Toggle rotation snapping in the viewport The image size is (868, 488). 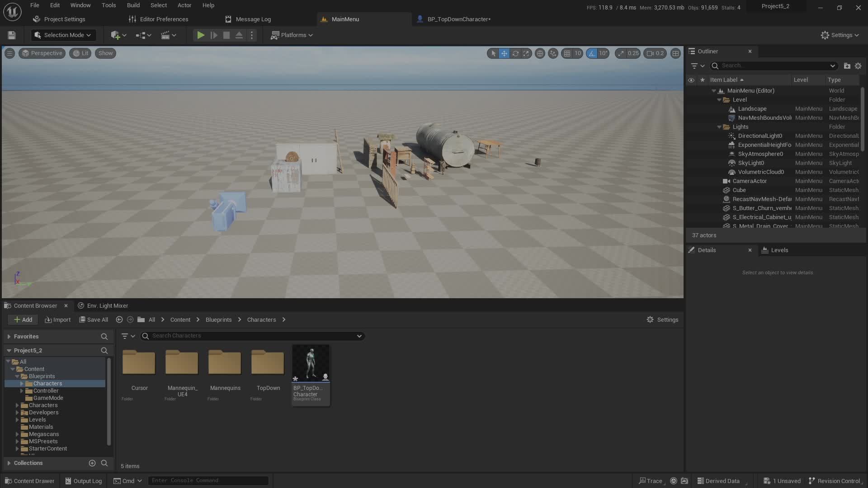click(591, 53)
